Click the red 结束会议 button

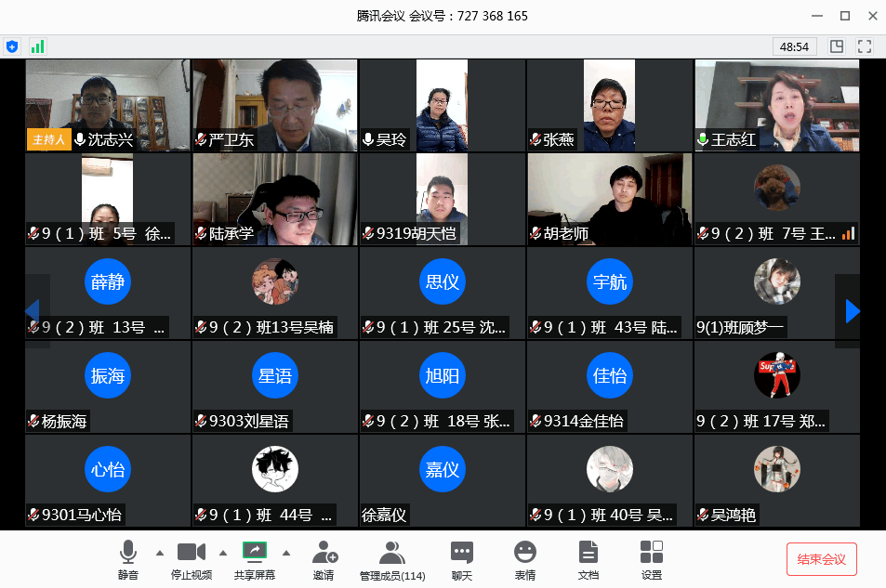[821, 559]
